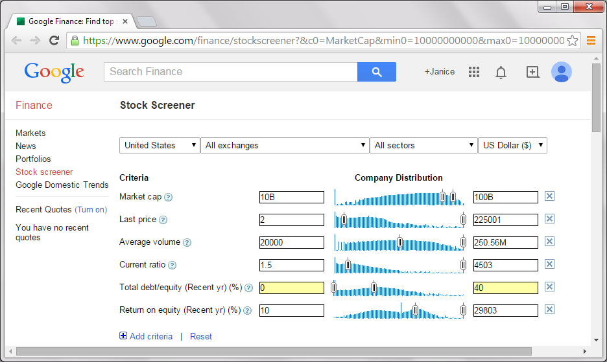Open the notifications bell

(x=501, y=73)
